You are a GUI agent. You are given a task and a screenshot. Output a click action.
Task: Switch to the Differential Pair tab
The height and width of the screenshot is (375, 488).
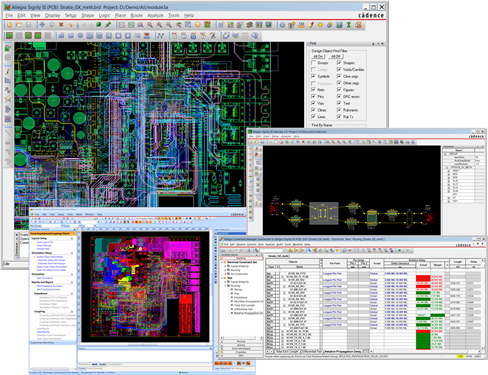pos(312,351)
